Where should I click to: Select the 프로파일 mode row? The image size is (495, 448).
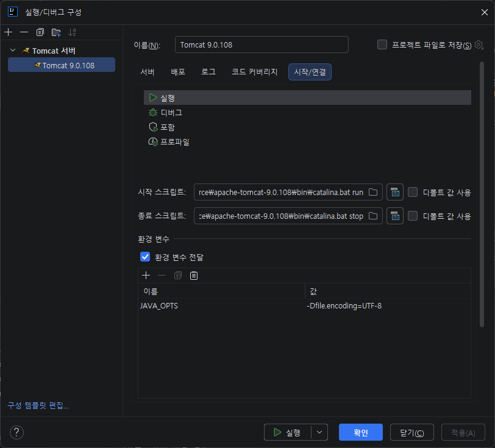pyautogui.click(x=307, y=142)
